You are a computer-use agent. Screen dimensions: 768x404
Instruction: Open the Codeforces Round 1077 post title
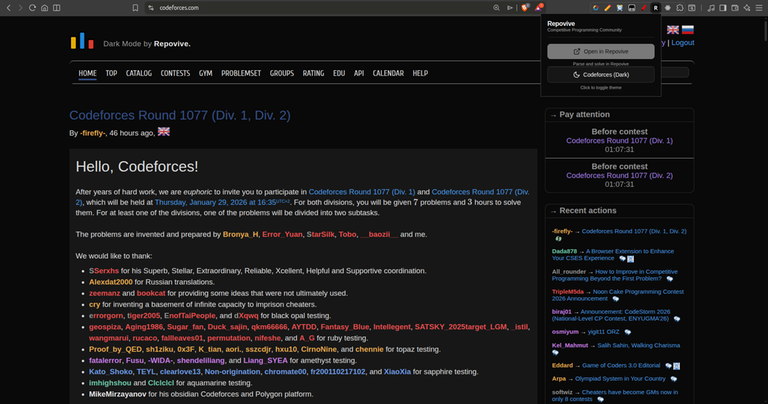click(180, 115)
